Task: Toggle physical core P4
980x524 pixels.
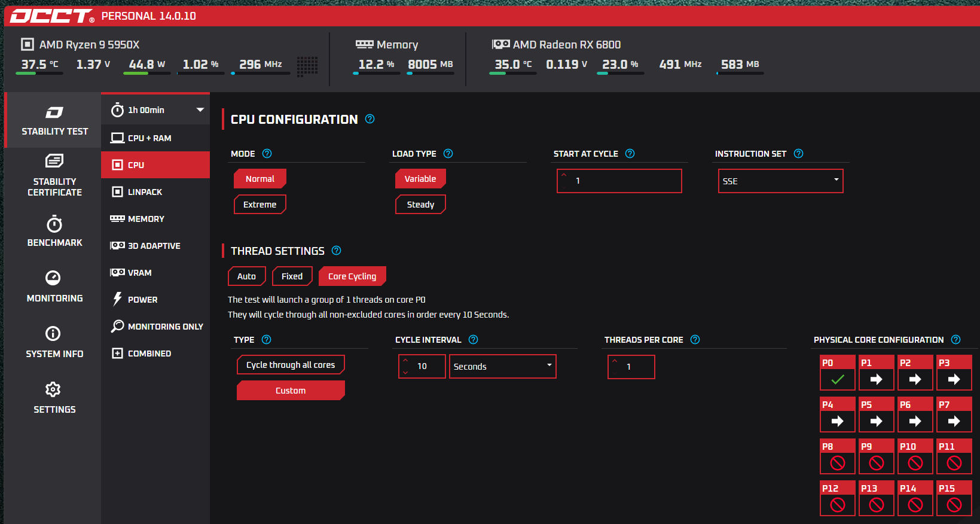Action: [838, 415]
